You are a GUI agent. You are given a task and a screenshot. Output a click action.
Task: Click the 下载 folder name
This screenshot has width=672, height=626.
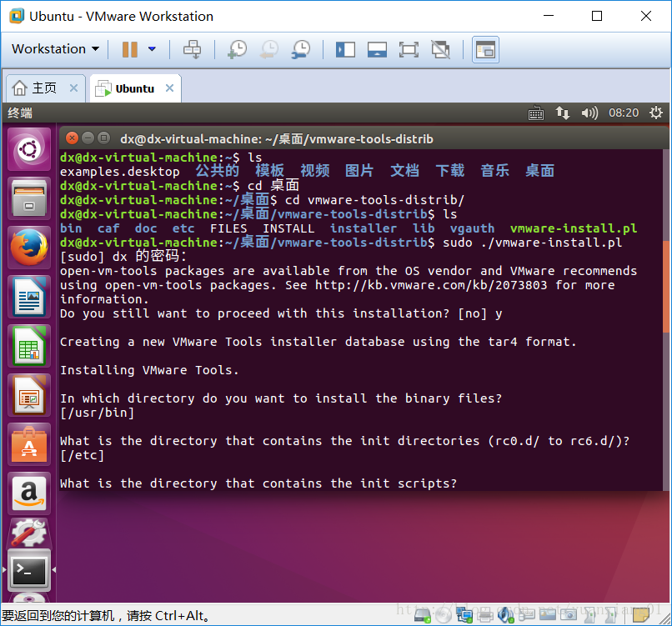click(x=450, y=171)
